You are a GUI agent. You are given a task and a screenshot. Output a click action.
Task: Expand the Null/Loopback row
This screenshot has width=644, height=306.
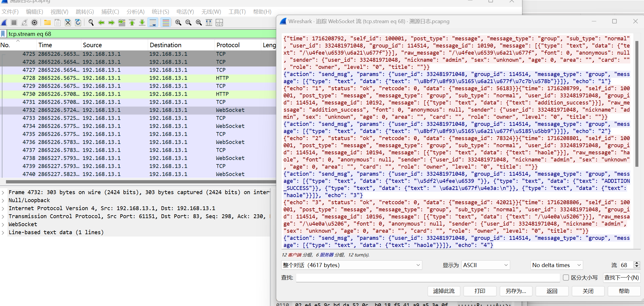click(3, 200)
